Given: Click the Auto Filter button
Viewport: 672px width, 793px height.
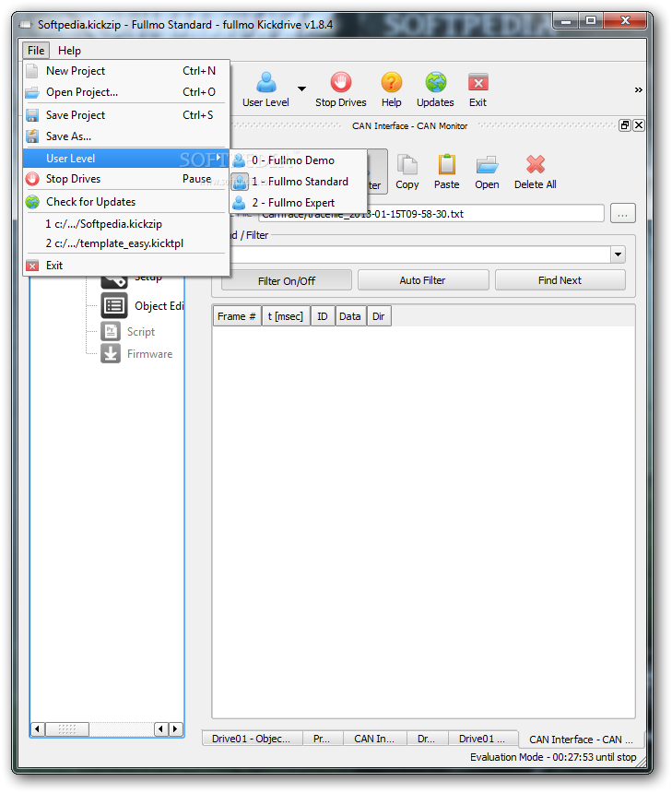Looking at the screenshot, I should coord(423,280).
